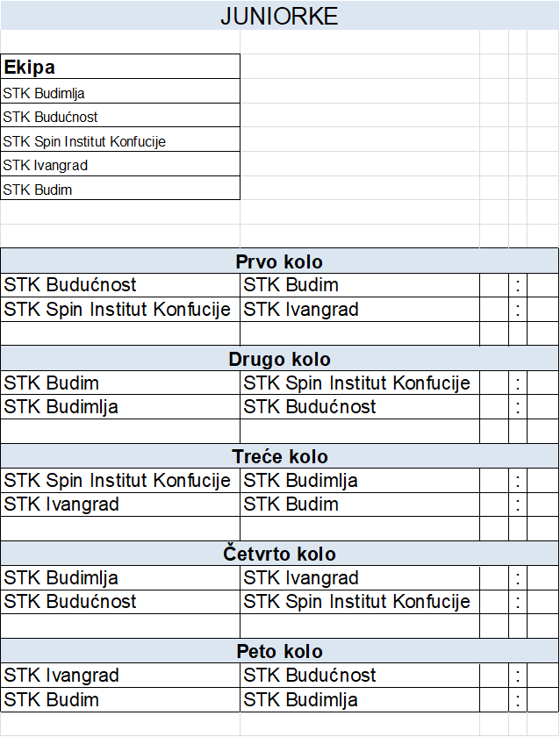Click the Drugo kolo header row

pyautogui.click(x=280, y=359)
